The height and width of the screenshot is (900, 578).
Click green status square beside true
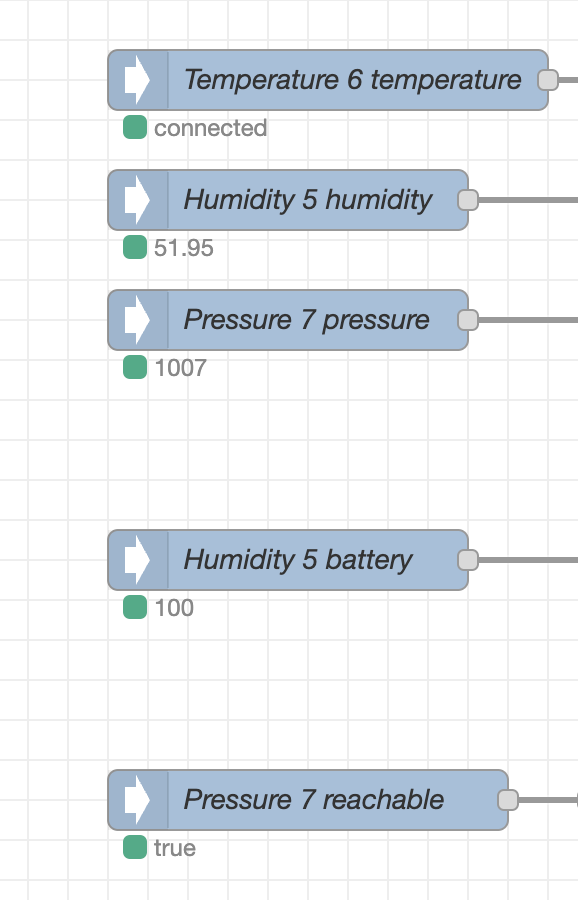pyautogui.click(x=135, y=847)
